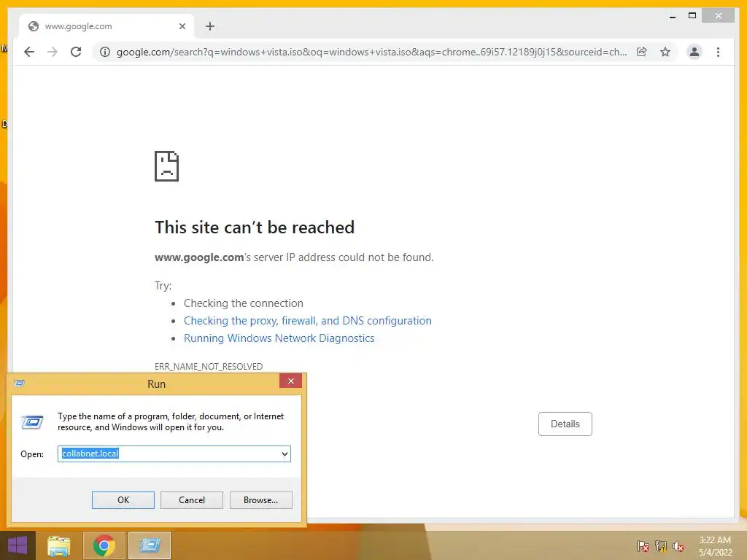The width and height of the screenshot is (747, 560).
Task: Open the Windows Start button
Action: click(18, 545)
